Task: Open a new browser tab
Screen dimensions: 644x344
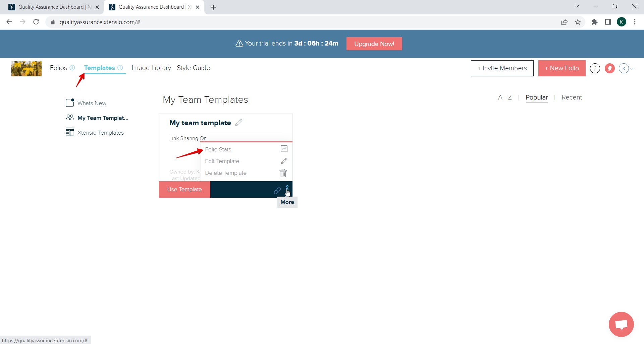Action: click(213, 7)
